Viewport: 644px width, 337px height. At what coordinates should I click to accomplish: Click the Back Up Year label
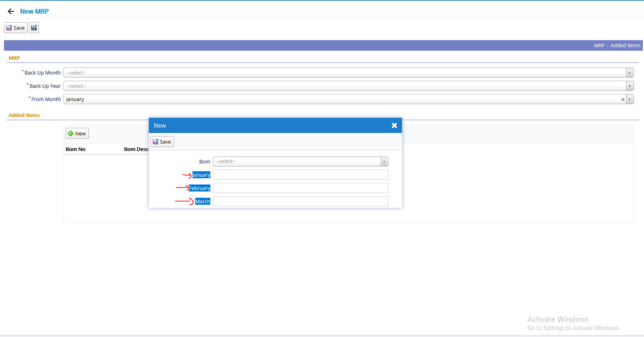(45, 86)
